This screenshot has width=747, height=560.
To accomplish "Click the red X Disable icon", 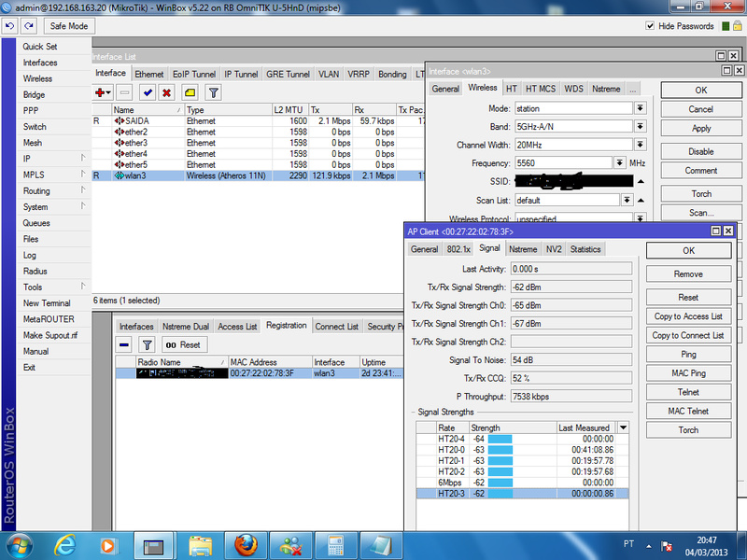I will point(166,92).
